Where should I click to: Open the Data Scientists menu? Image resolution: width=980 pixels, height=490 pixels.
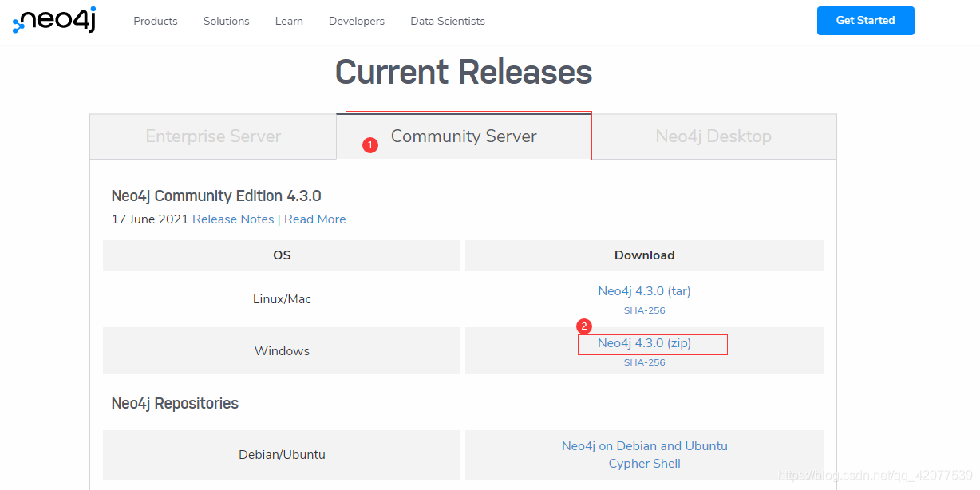tap(448, 21)
